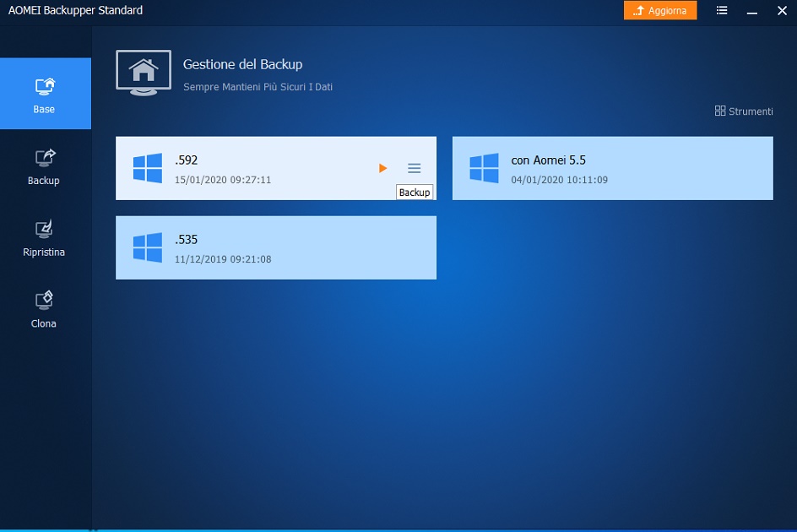
Task: Close the AOMEI Backupper window
Action: tap(782, 10)
